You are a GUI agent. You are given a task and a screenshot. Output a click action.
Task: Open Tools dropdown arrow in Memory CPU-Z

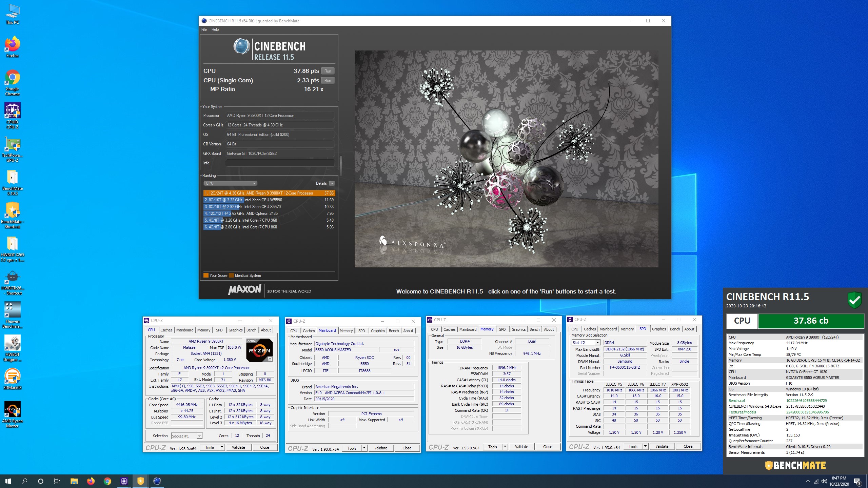pos(505,447)
